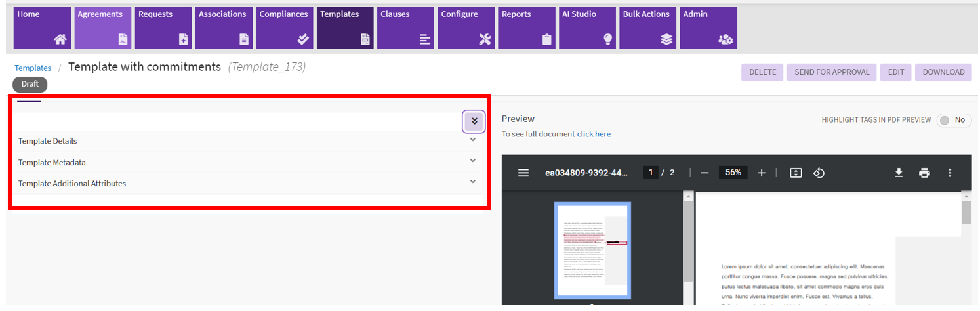Expand the Template Details section
980x311 pixels.
tap(472, 140)
